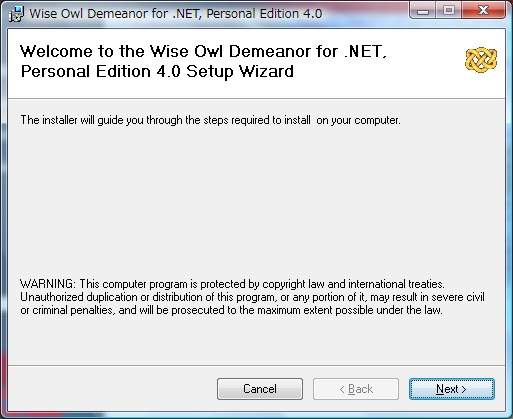The image size is (513, 419).
Task: Click the empty gray area of the dialog body
Action: click(256, 200)
